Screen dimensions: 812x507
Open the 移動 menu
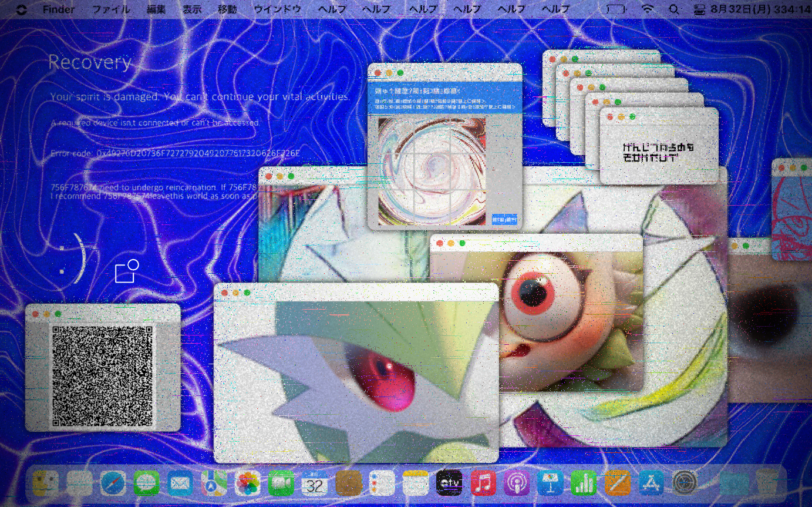(x=227, y=9)
